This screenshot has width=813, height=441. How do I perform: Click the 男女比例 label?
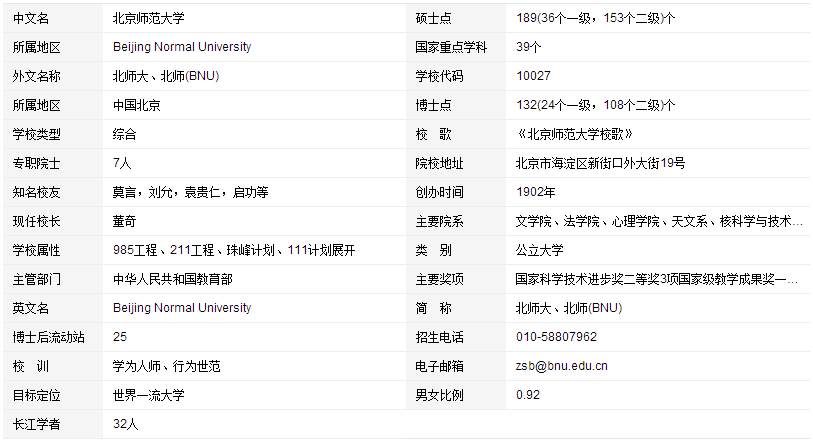coord(440,395)
